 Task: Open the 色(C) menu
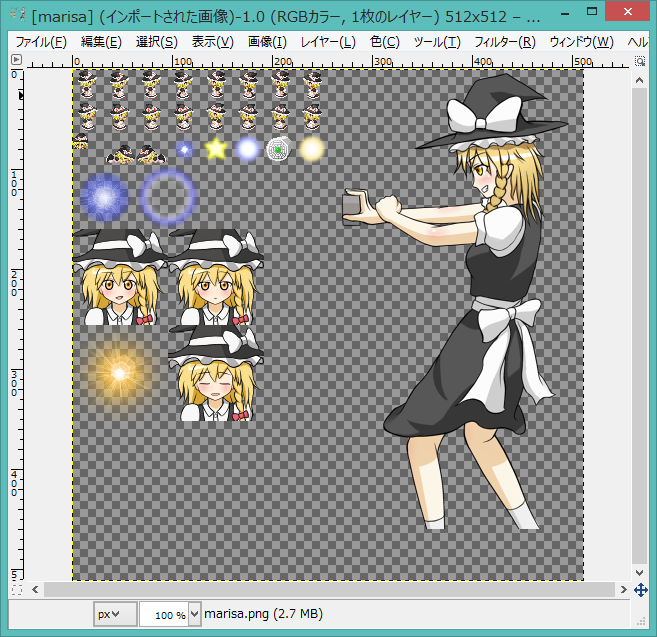tap(385, 42)
